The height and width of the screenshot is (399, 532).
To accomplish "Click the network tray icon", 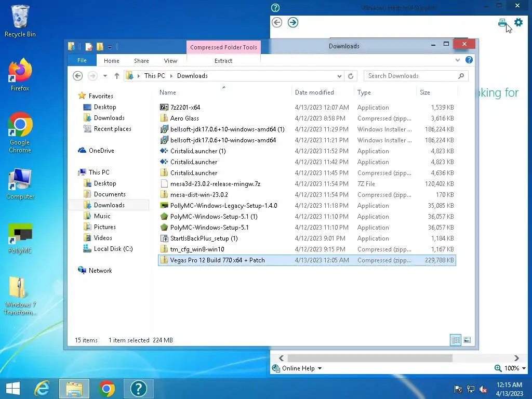I will click(471, 389).
